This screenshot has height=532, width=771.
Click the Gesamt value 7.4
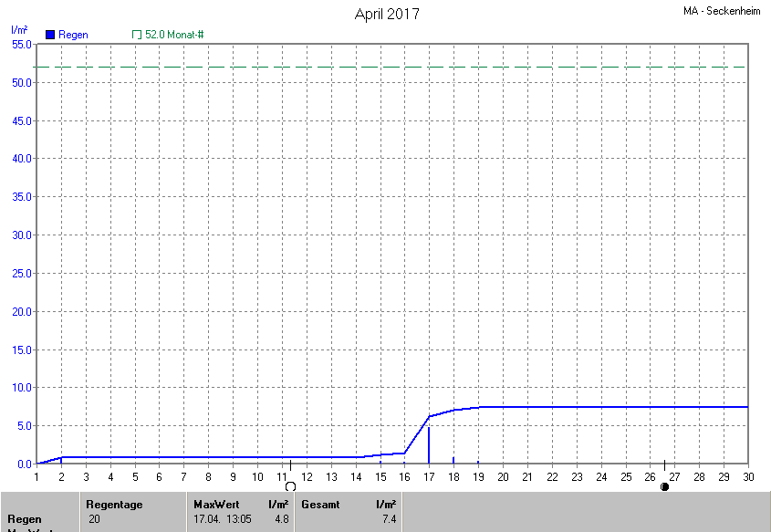click(x=388, y=518)
